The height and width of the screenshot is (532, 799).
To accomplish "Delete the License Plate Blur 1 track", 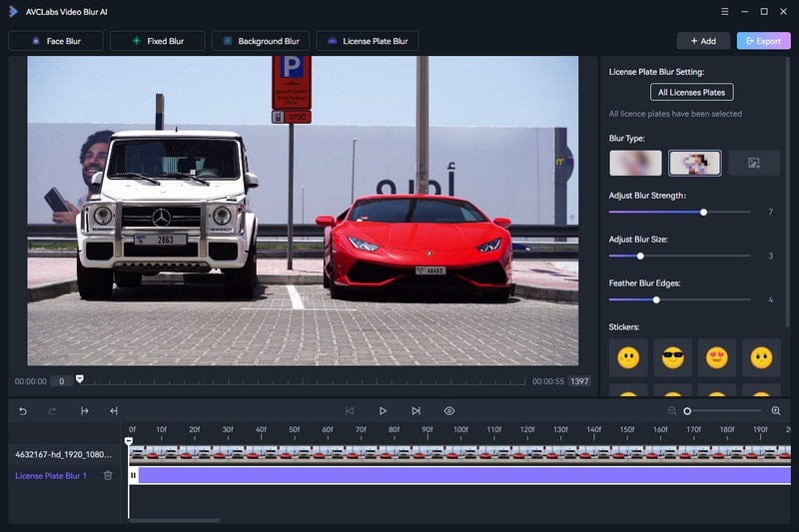I will 108,475.
